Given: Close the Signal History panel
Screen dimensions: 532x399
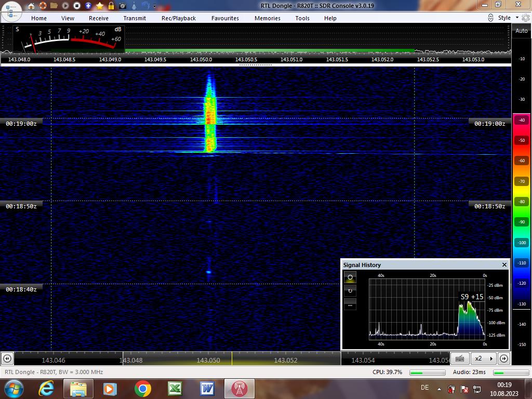Looking at the screenshot, I should pos(504,264).
